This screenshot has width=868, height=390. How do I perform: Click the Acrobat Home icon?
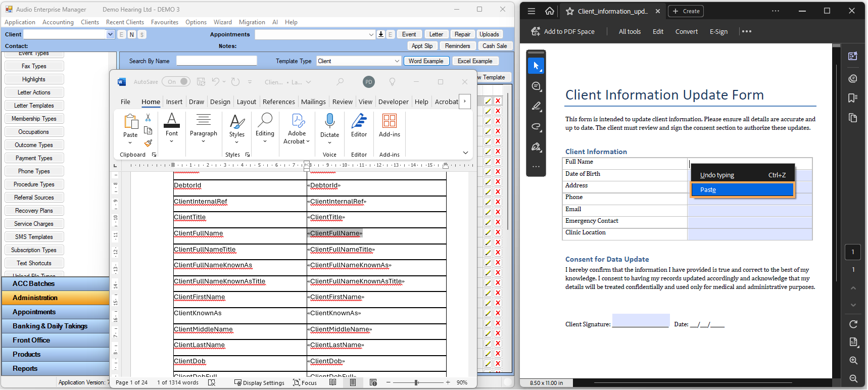(x=550, y=11)
